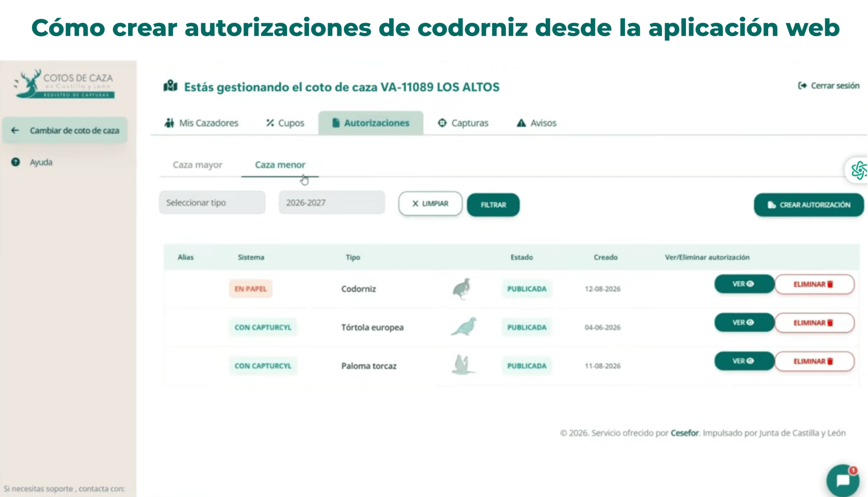Image resolution: width=868 pixels, height=497 pixels.
Task: Open the Cupos tab
Action: pyautogui.click(x=285, y=123)
